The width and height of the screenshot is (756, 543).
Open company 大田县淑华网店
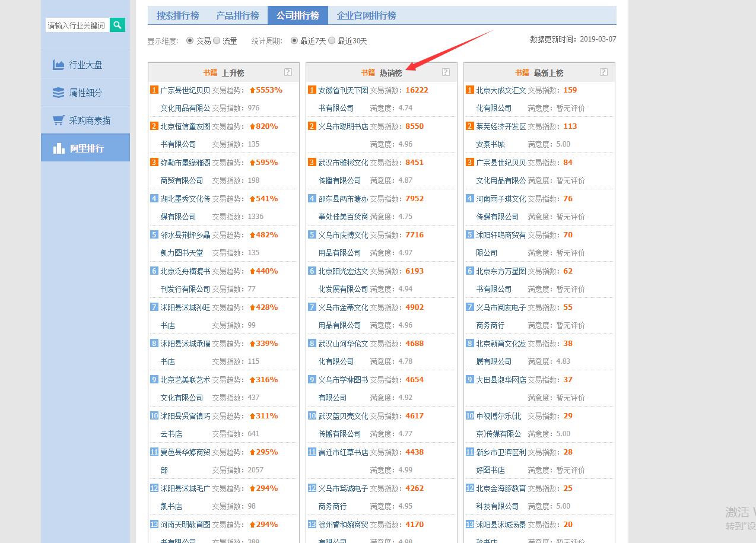501,380
